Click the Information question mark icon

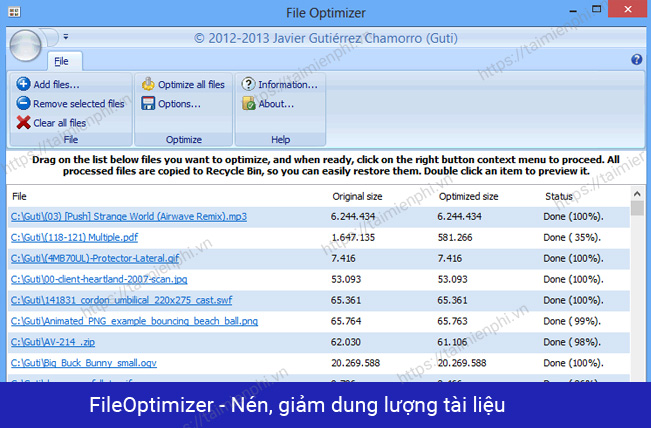(248, 84)
